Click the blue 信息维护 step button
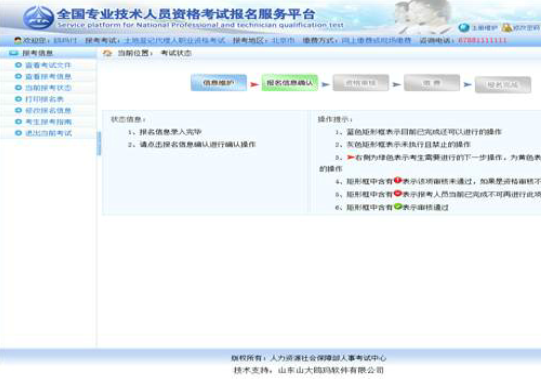Viewport: 541px width, 384px height. [x=219, y=83]
